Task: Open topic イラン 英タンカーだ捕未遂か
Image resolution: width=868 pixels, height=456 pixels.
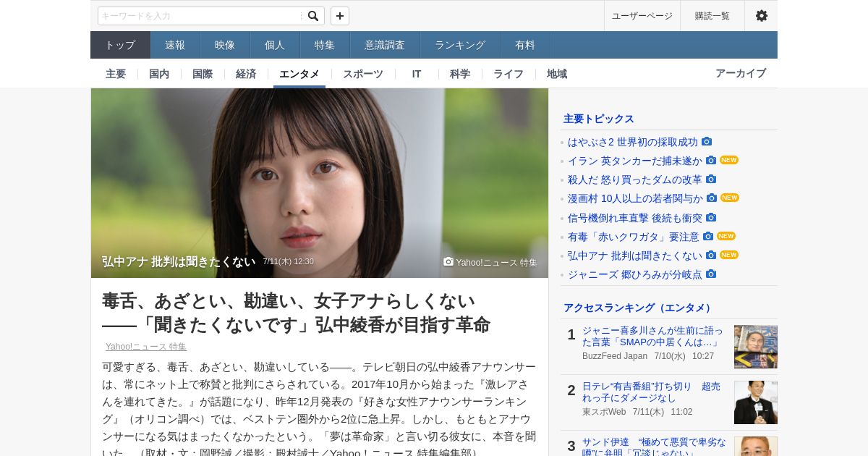Action: click(635, 161)
